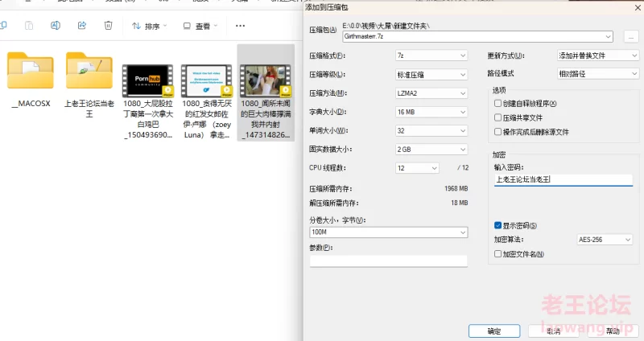Enable the 压缩共享文件 checkbox

[x=497, y=117]
